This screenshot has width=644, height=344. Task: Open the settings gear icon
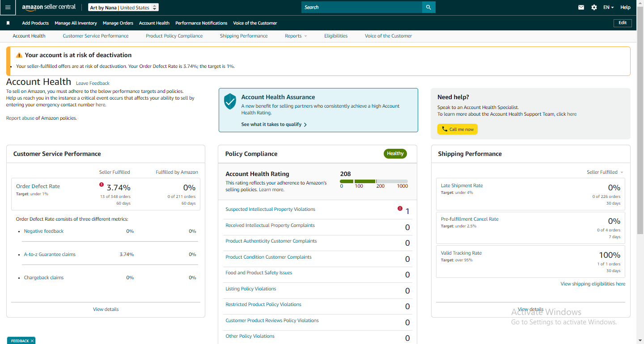coord(594,7)
